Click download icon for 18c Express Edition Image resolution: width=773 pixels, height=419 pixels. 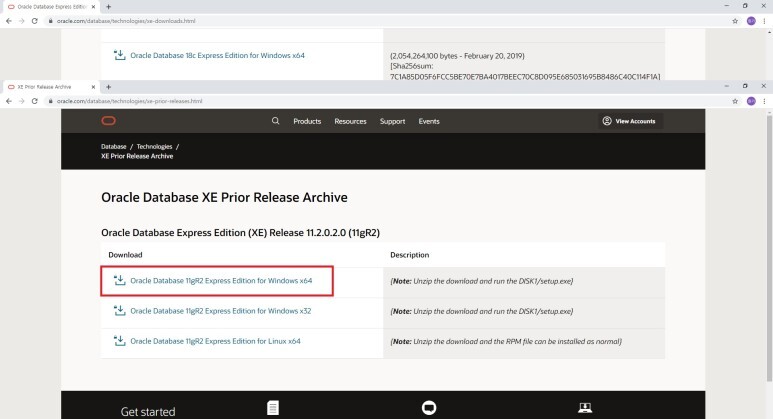point(120,55)
